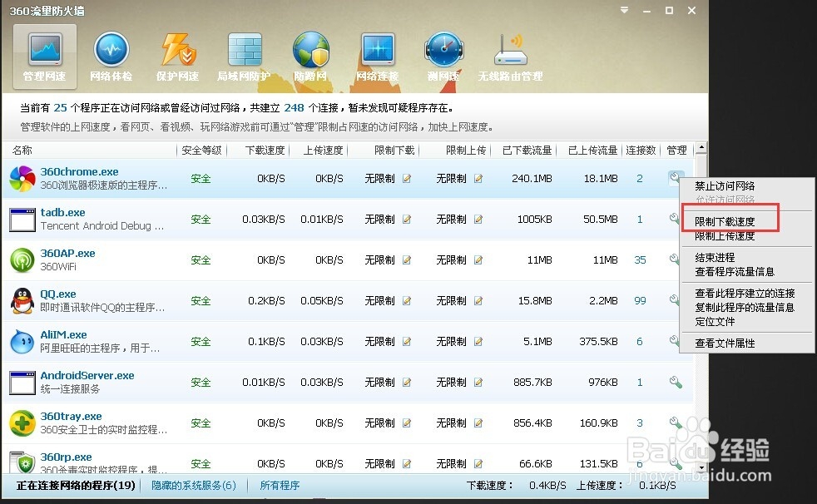Image resolution: width=817 pixels, height=504 pixels.
Task: Edit download limit for AliIM.exe
Action: click(407, 342)
